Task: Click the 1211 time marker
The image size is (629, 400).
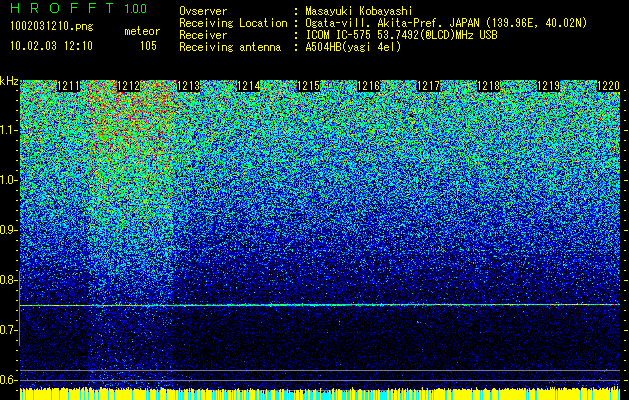Action: 69,86
